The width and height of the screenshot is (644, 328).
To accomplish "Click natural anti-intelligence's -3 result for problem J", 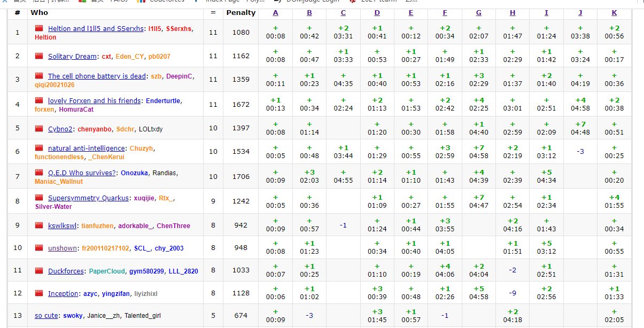I will coord(580,152).
